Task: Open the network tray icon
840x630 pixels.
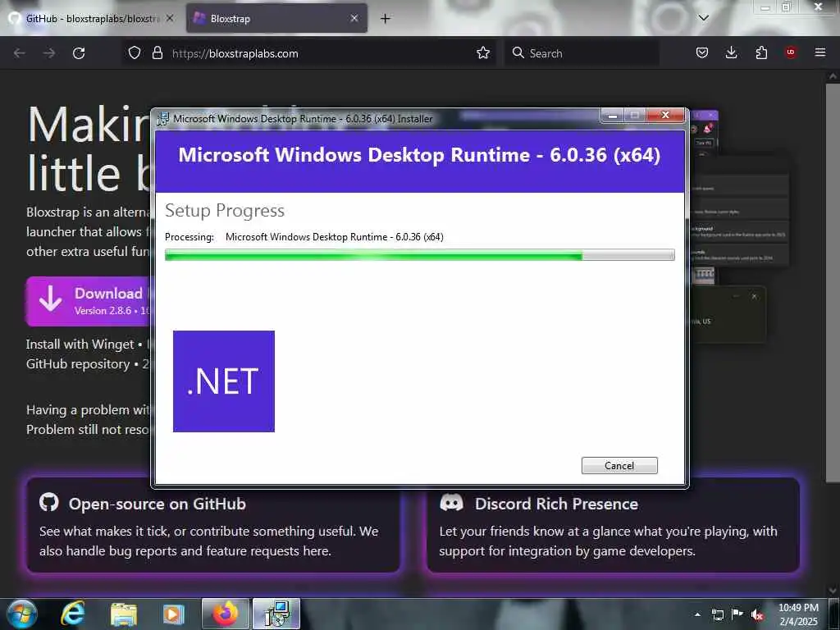Action: pyautogui.click(x=717, y=614)
